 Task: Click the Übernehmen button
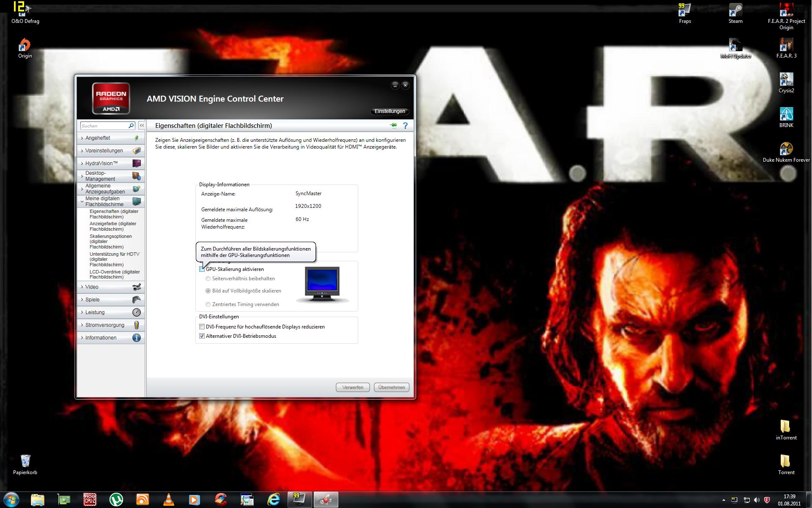pos(391,387)
